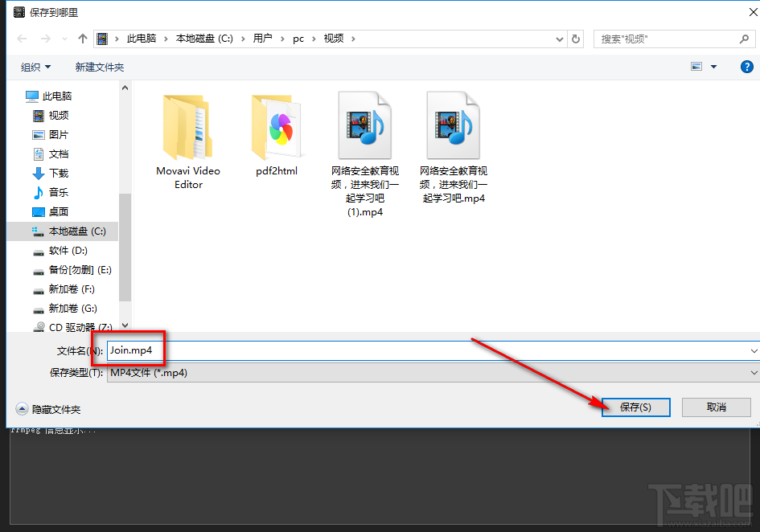760x532 pixels.
Task: Select 此电脑 in navigation tree
Action: 48,96
